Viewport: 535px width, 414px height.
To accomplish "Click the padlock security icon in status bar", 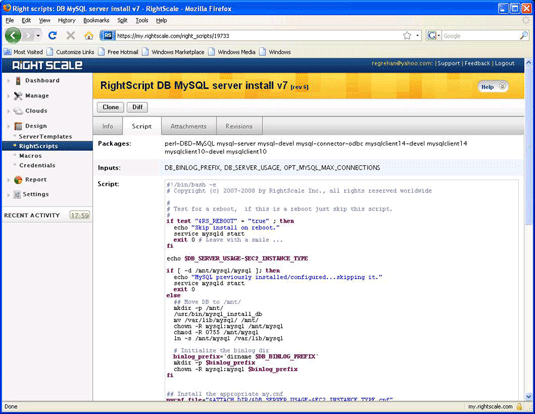I will click(519, 406).
